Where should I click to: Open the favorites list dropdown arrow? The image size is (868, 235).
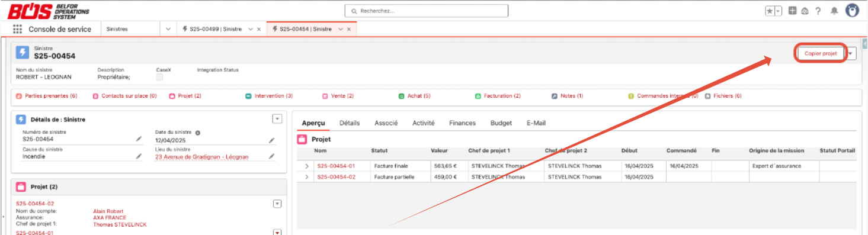[x=778, y=11]
